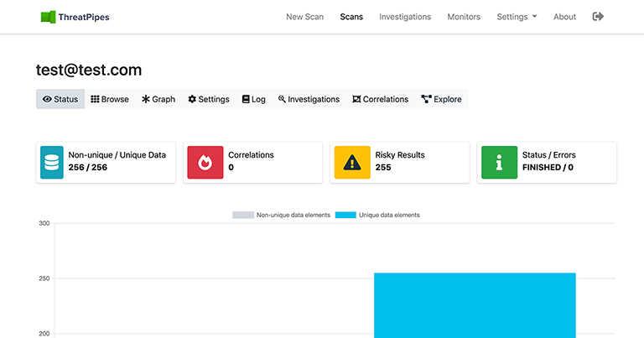Click the ThreatPipes logo icon
Viewport: 644px width, 338px height.
pos(49,17)
